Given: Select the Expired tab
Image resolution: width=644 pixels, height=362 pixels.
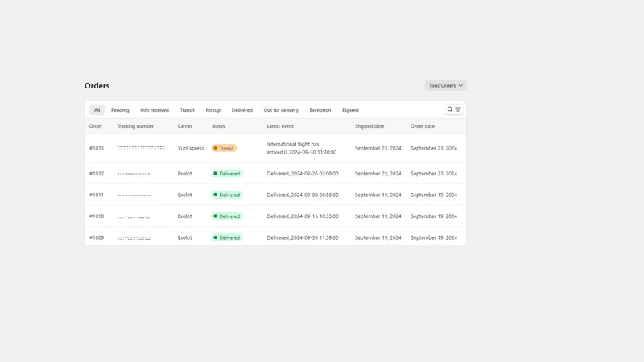Looking at the screenshot, I should point(350,110).
